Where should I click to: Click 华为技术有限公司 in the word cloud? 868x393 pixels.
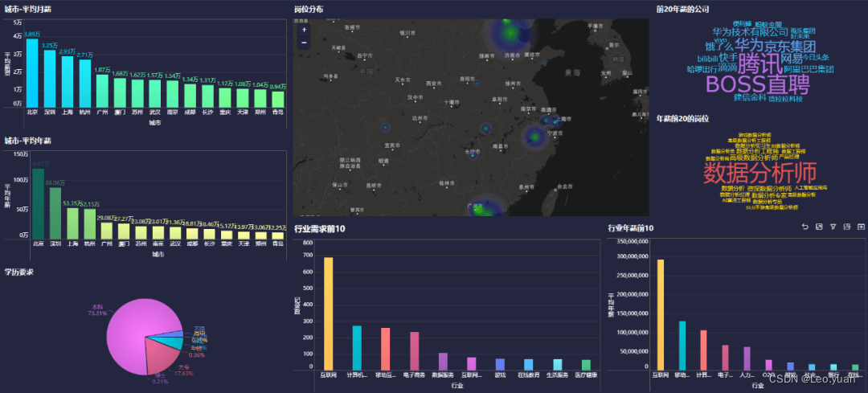coord(750,32)
